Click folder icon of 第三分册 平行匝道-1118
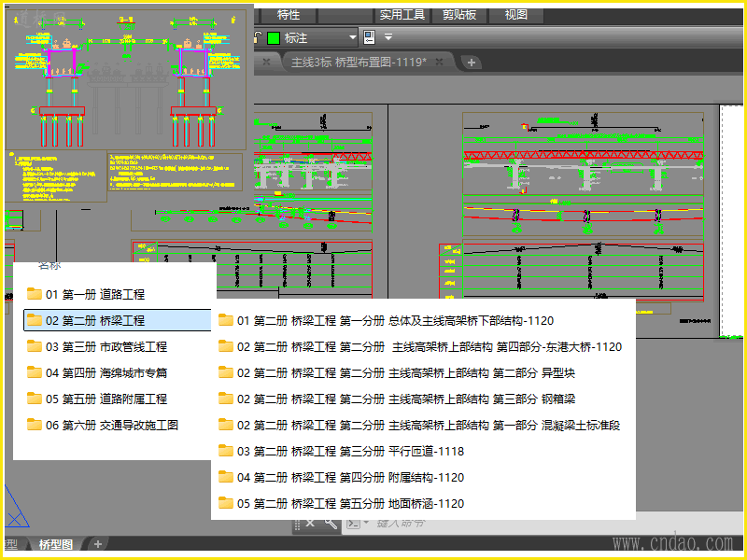This screenshot has height=560, width=747. (x=226, y=451)
